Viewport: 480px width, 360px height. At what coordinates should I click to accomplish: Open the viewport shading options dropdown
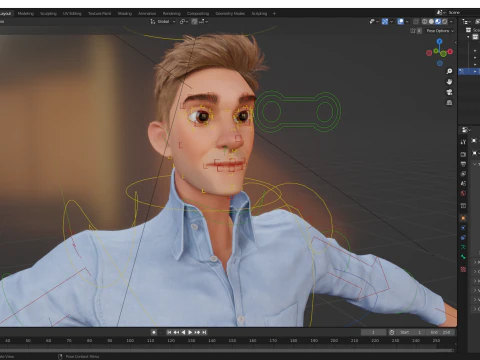point(451,22)
